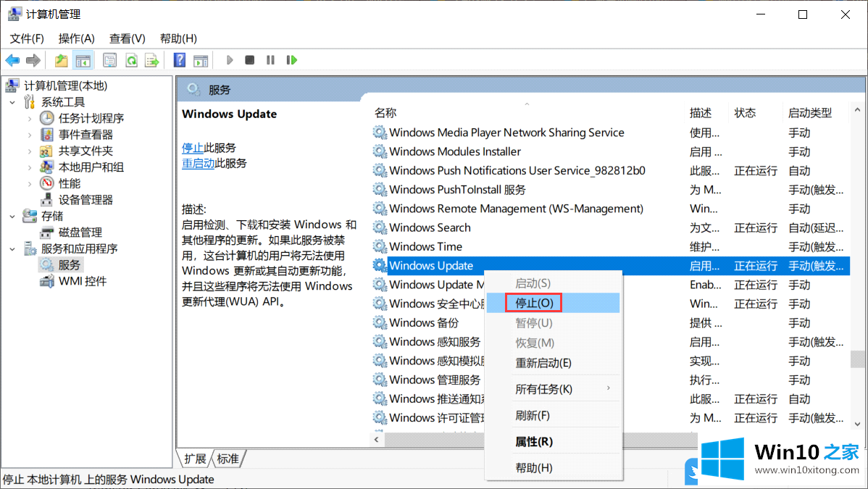The image size is (868, 489).
Task: Open the 操作(A) menu
Action: pos(76,39)
